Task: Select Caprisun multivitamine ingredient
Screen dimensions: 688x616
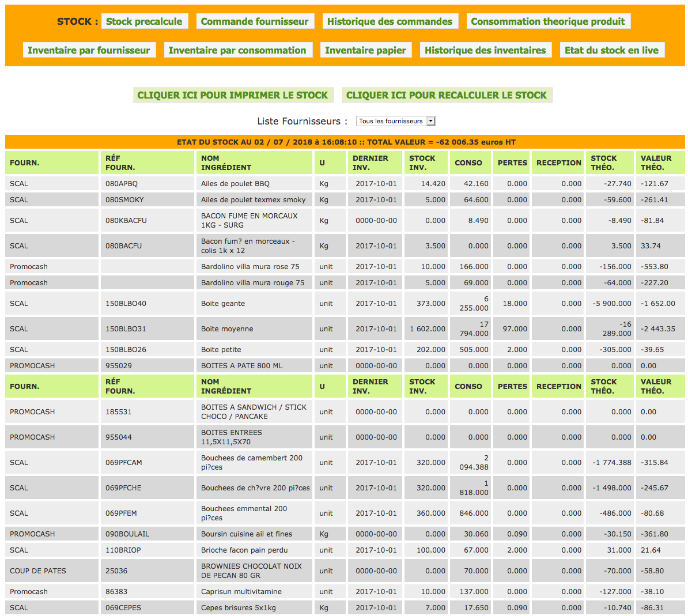Action: [241, 592]
